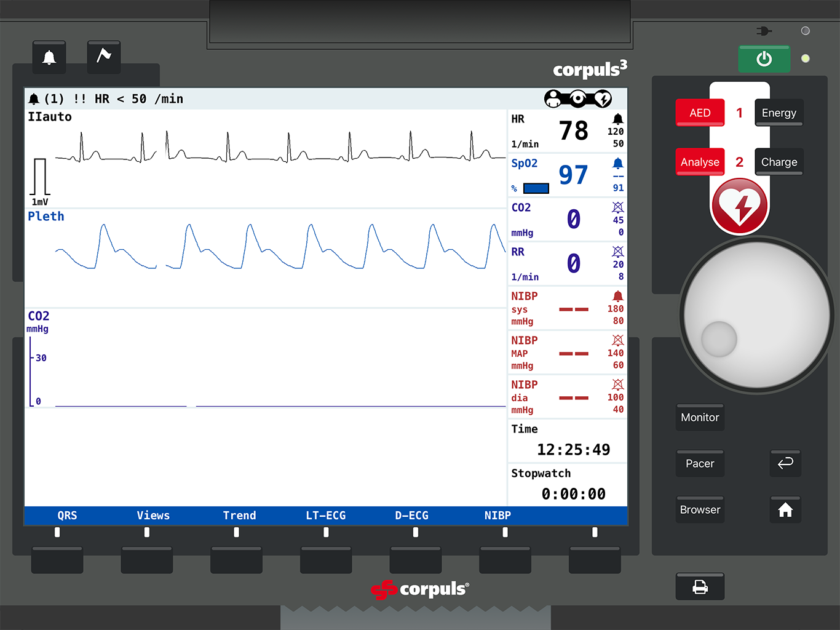Click the CO2 value 0 mmHg field
The width and height of the screenshot is (840, 630).
[x=573, y=219]
